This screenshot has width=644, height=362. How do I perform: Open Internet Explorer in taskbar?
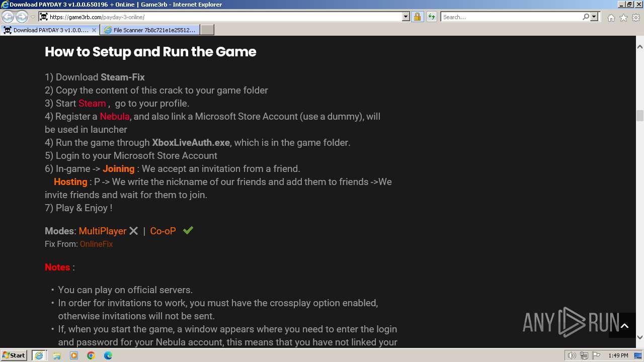click(39, 355)
